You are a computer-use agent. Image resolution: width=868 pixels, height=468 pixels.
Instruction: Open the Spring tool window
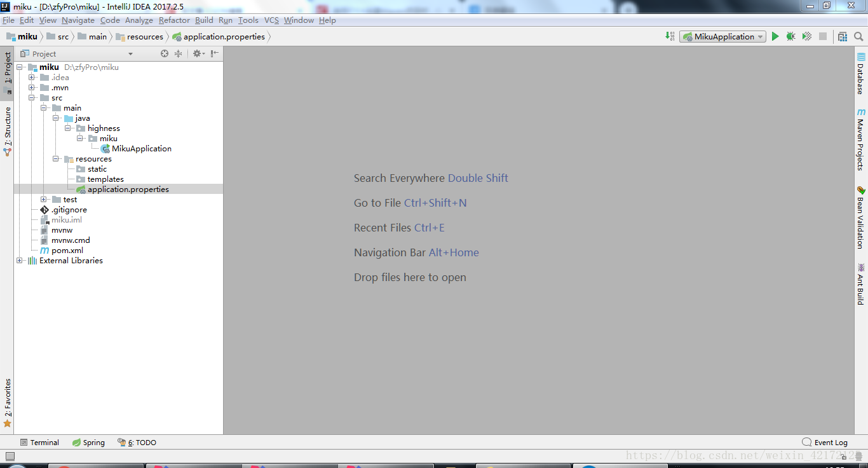(x=88, y=443)
